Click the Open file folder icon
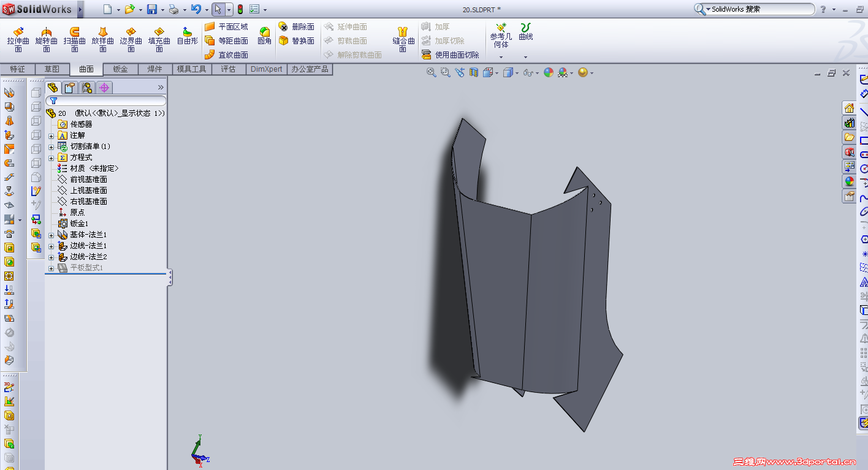The width and height of the screenshot is (868, 470). [129, 9]
